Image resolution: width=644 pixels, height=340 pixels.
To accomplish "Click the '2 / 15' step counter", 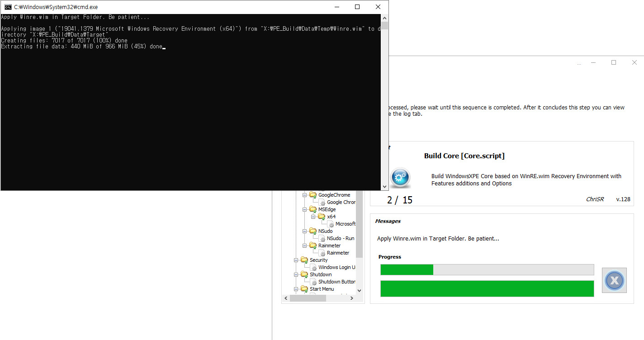I will point(400,200).
